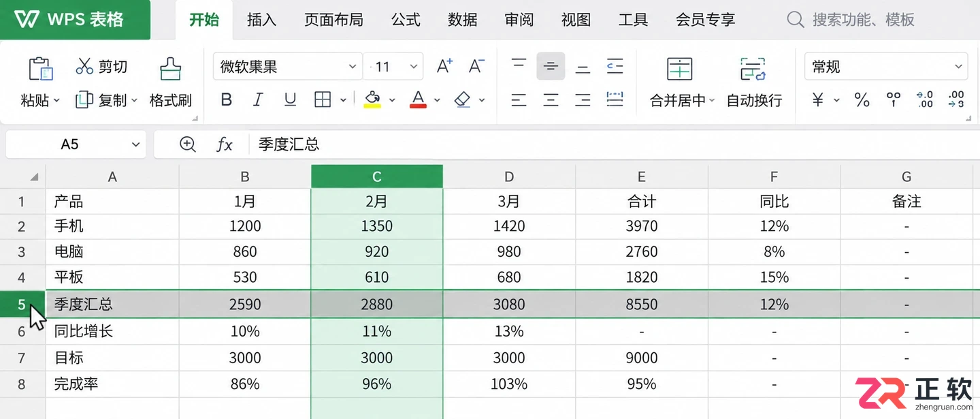
Task: Align text left
Action: point(519,100)
